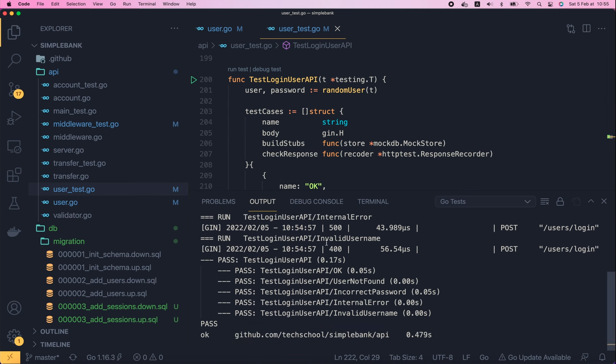This screenshot has height=364, width=616.
Task: Open the Go menu
Action: [x=113, y=4]
